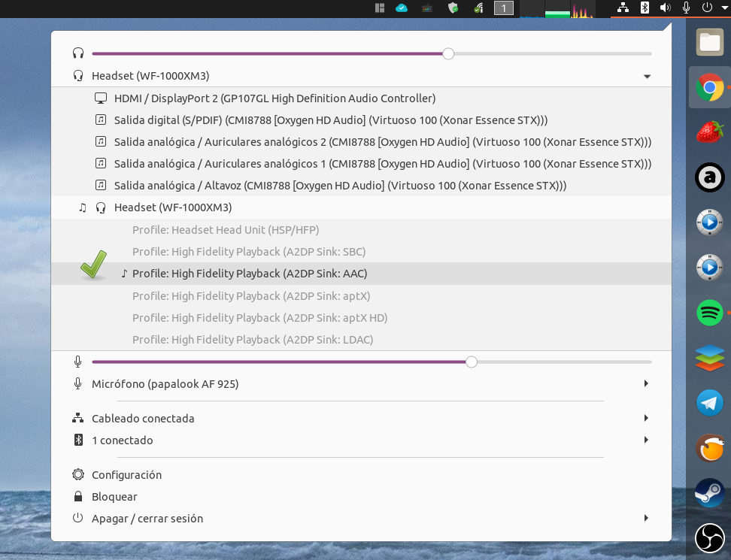
Task: Click the pink network activity graph in top bar
Action: pos(582,9)
